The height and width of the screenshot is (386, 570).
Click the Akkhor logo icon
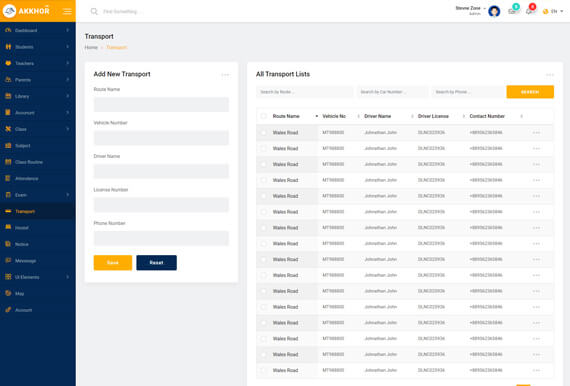[9, 11]
